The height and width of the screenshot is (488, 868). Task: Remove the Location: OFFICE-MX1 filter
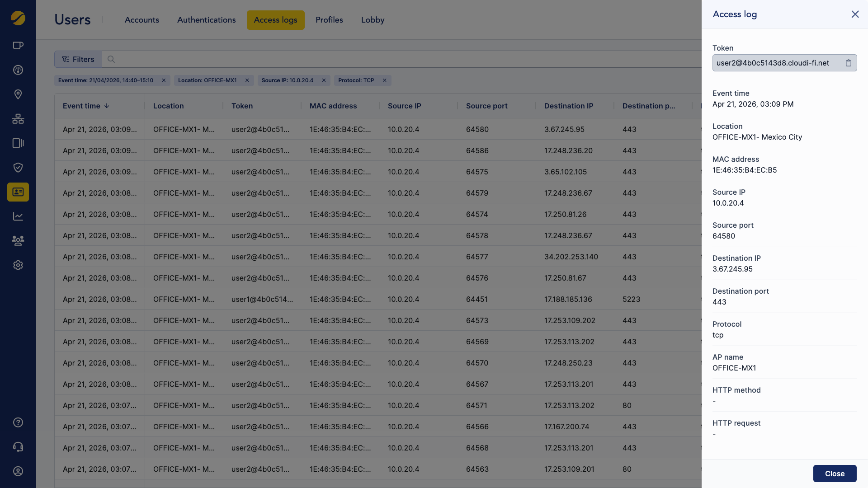click(x=247, y=80)
